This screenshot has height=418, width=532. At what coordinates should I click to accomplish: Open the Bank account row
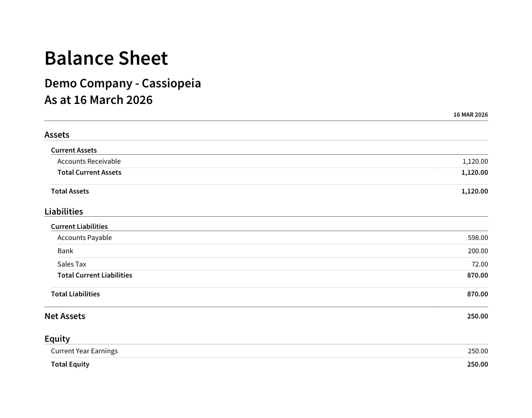(x=65, y=251)
